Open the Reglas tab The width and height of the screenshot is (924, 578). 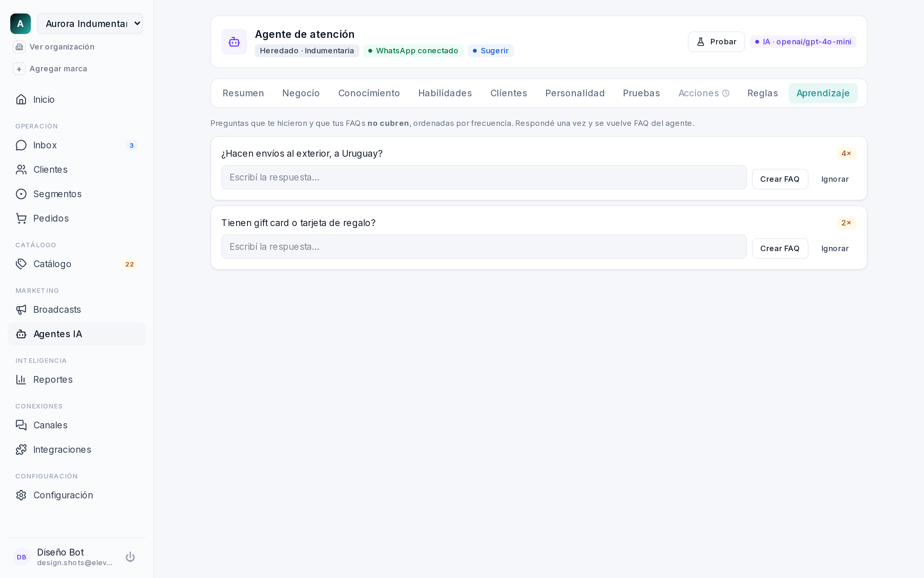763,93
